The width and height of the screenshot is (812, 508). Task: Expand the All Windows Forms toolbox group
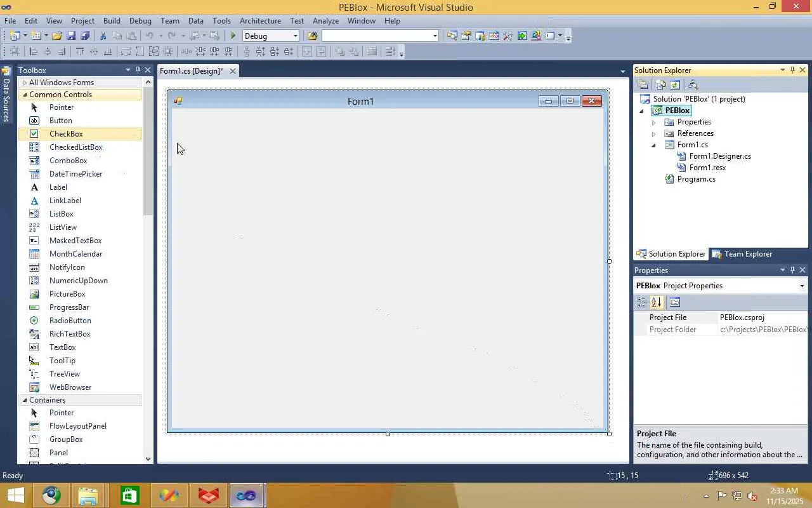25,83
